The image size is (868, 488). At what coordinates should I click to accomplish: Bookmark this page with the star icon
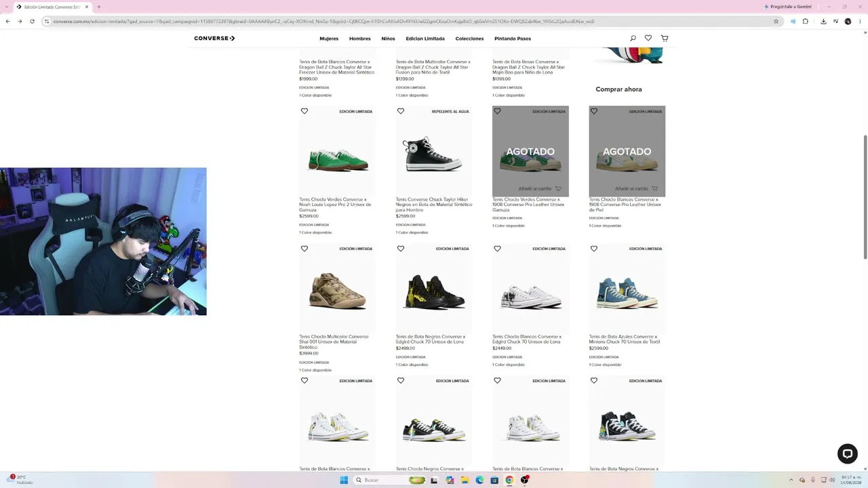click(x=776, y=21)
